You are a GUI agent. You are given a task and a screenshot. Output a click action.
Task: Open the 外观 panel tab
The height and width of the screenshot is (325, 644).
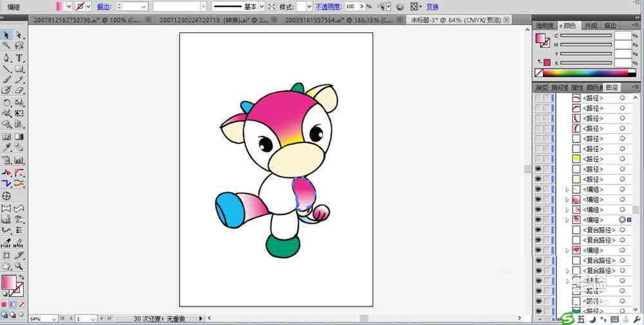coord(591,26)
